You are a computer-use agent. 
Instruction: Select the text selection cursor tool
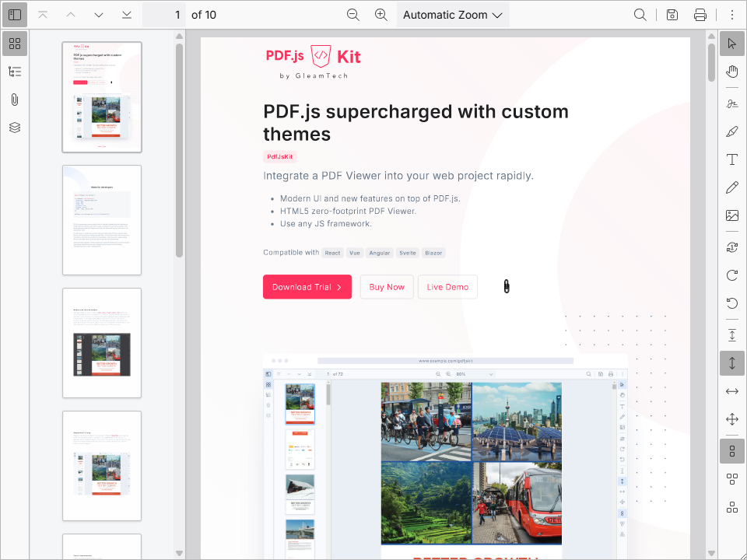coord(732,44)
